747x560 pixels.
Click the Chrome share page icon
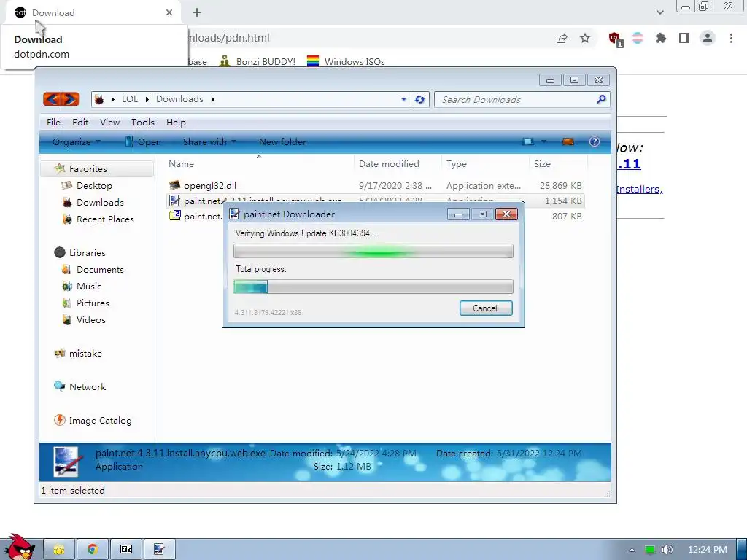[x=562, y=38]
